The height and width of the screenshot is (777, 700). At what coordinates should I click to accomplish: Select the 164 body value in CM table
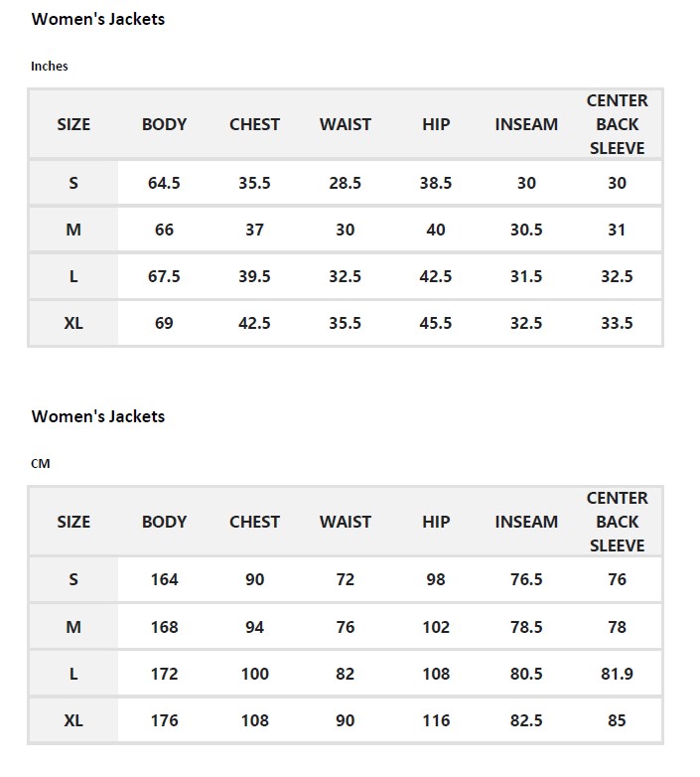165,580
